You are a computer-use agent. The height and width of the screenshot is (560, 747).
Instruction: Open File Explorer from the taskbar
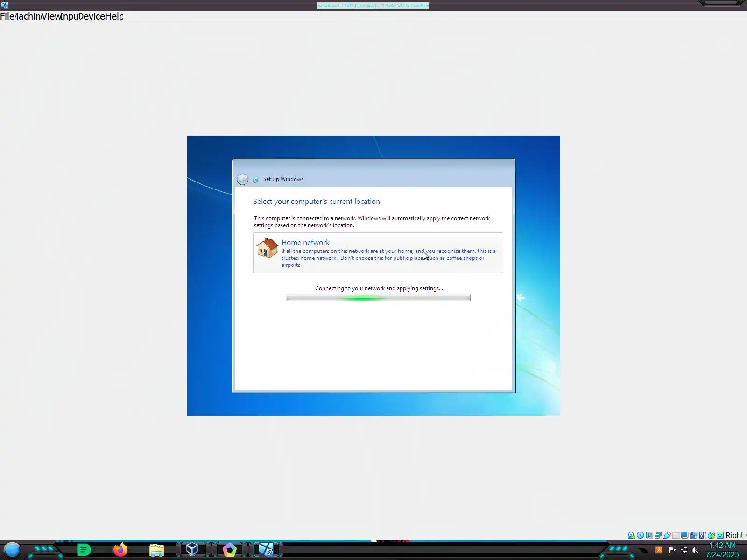(x=157, y=550)
